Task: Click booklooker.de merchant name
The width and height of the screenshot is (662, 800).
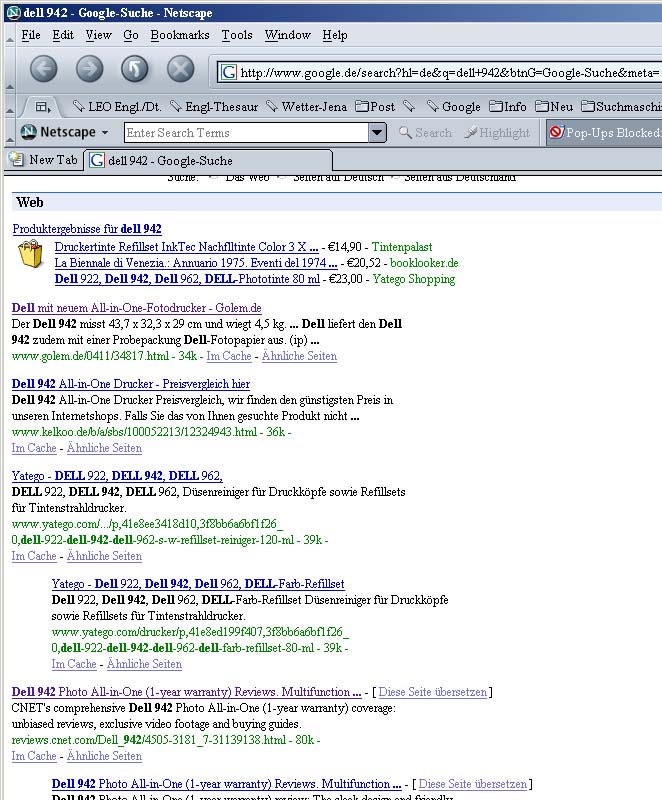Action: tap(424, 263)
